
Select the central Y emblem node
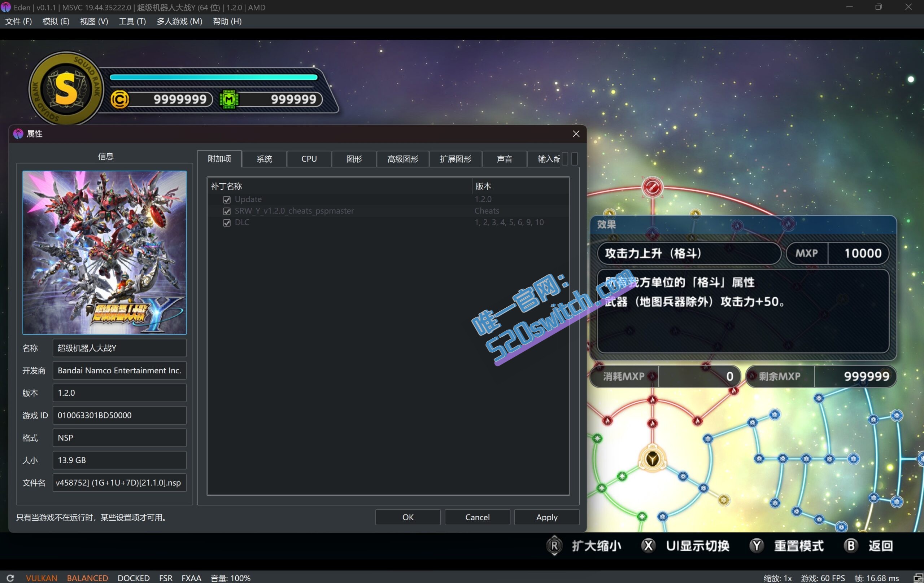(652, 459)
